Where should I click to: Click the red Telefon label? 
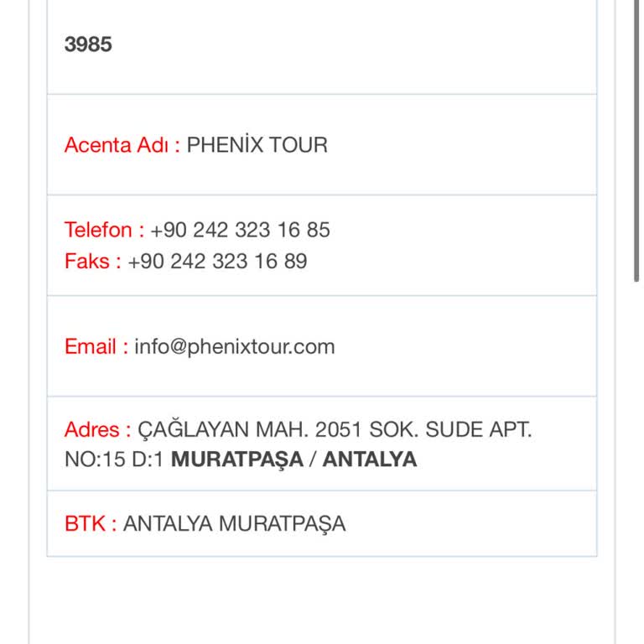click(104, 230)
